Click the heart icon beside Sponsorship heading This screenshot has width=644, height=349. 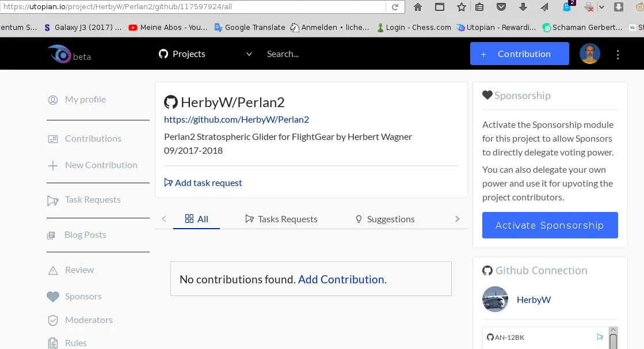[487, 96]
